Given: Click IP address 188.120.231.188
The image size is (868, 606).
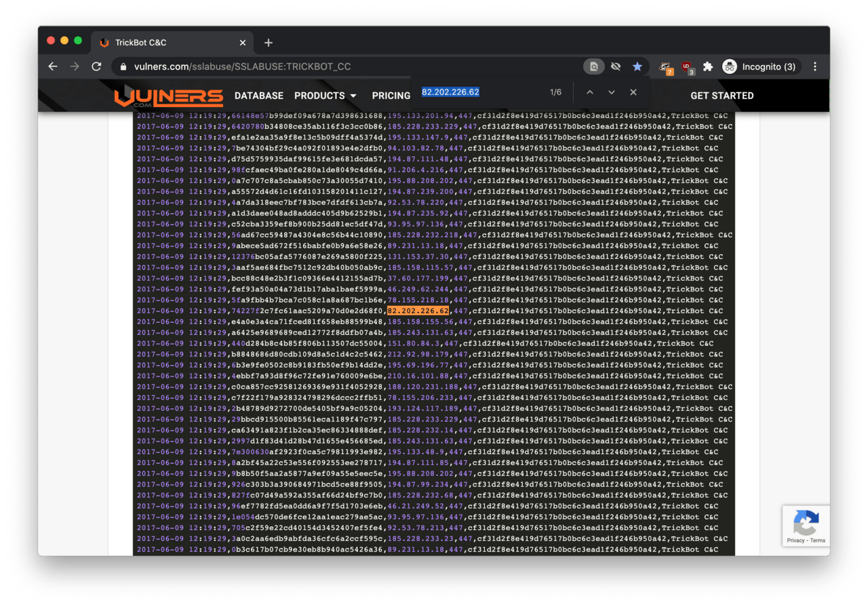Looking at the screenshot, I should pyautogui.click(x=423, y=387).
